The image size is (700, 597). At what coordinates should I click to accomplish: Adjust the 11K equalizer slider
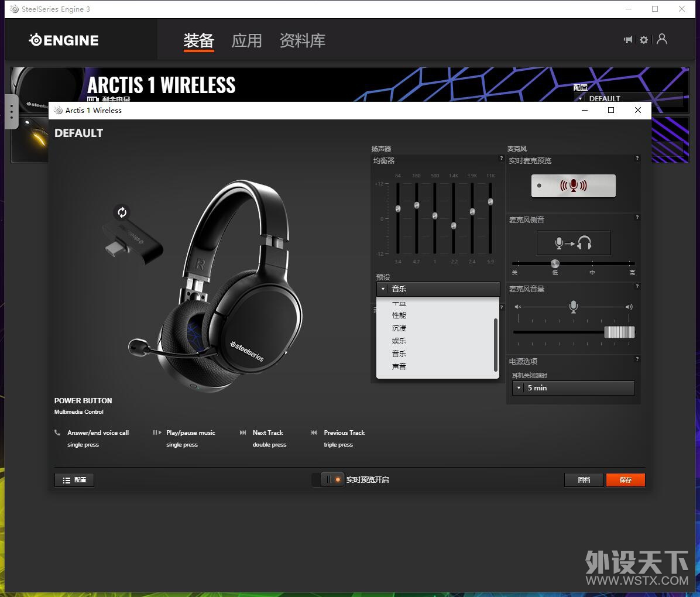[x=490, y=202]
